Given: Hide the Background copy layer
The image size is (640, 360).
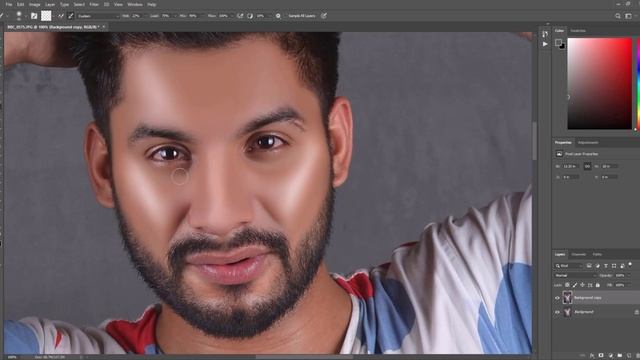Looking at the screenshot, I should coord(557,298).
